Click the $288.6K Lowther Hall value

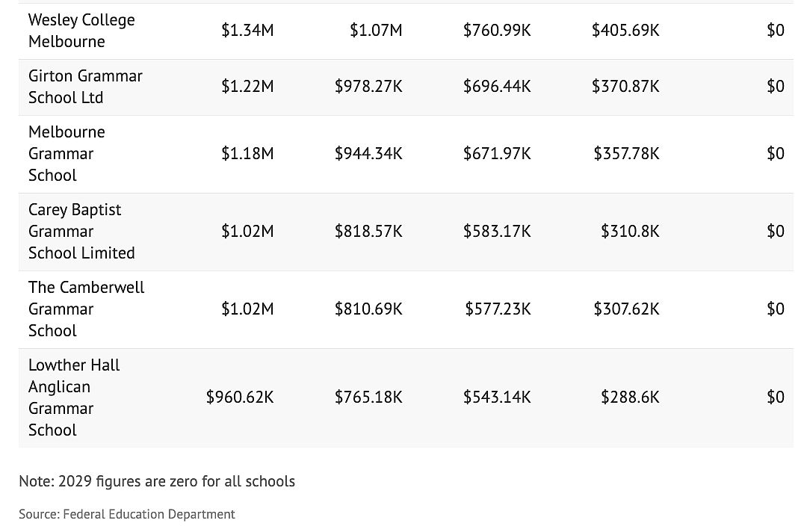click(631, 398)
